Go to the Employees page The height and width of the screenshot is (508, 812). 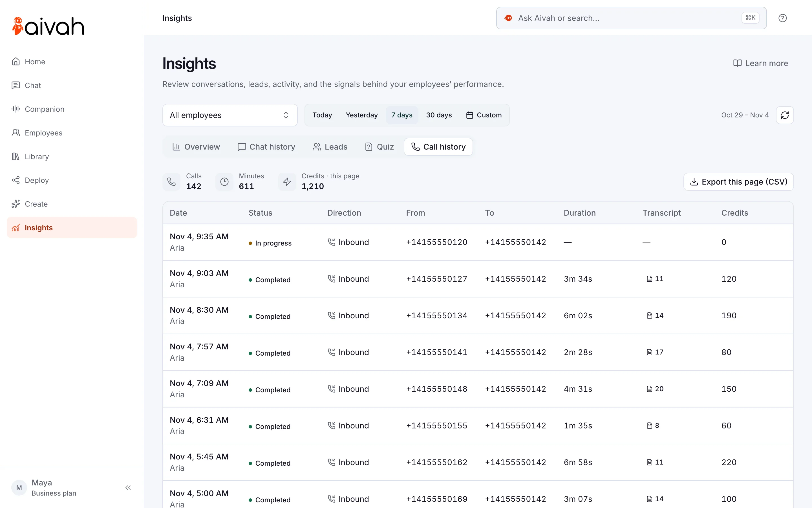pos(72,133)
